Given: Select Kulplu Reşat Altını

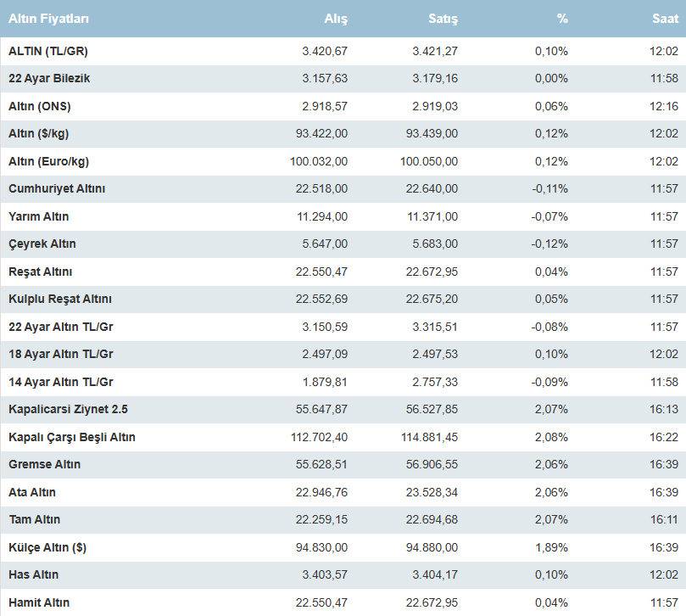Looking at the screenshot, I should click(60, 299).
